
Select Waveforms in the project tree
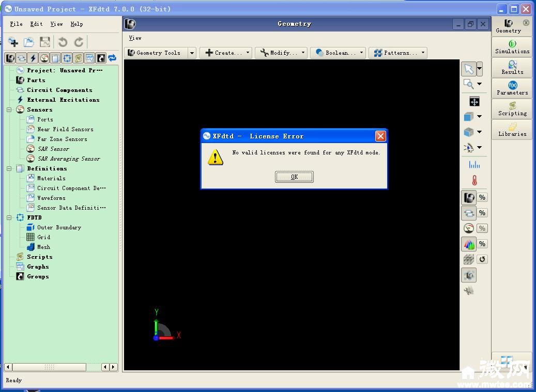pyautogui.click(x=51, y=198)
